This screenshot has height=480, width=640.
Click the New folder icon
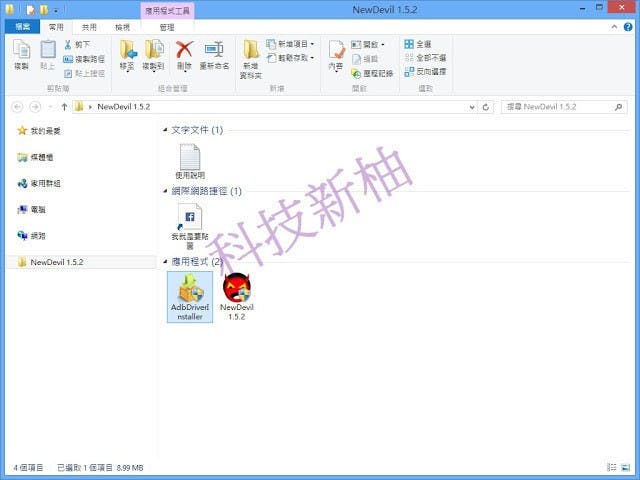(x=251, y=50)
